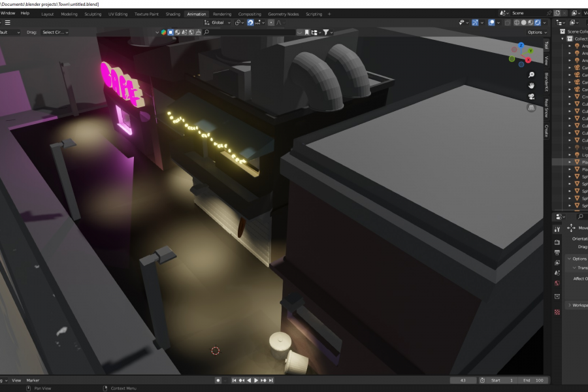Toggle snapping magnet in the header
The width and height of the screenshot is (588, 392).
click(250, 22)
